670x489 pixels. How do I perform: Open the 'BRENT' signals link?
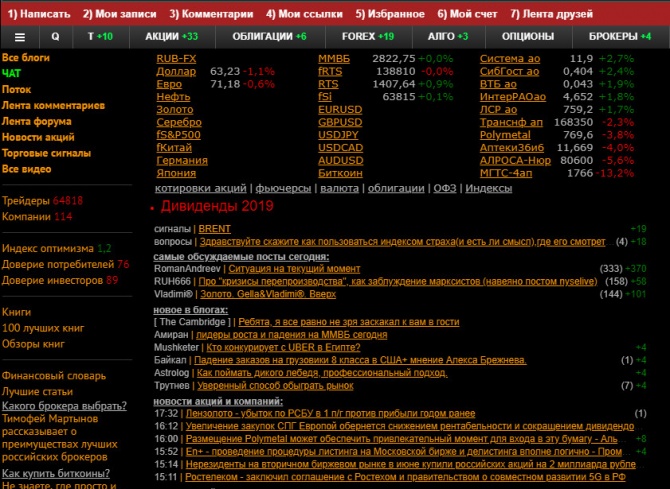[x=215, y=229]
